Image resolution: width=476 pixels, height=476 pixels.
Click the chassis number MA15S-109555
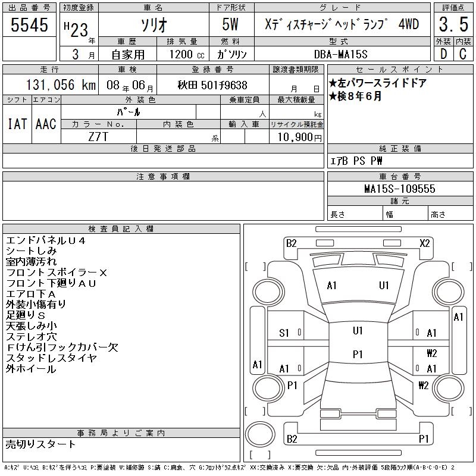pyautogui.click(x=400, y=189)
